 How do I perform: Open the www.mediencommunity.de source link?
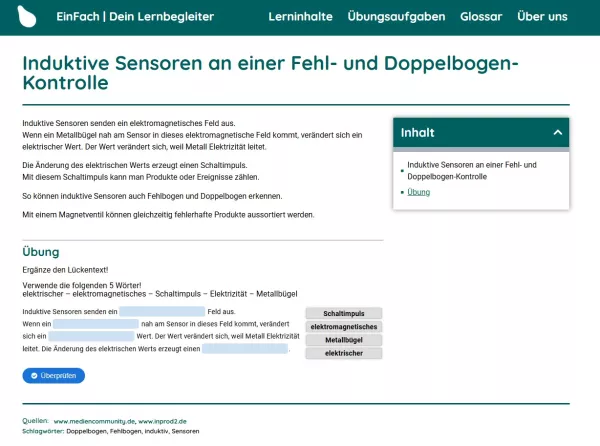pos(94,421)
